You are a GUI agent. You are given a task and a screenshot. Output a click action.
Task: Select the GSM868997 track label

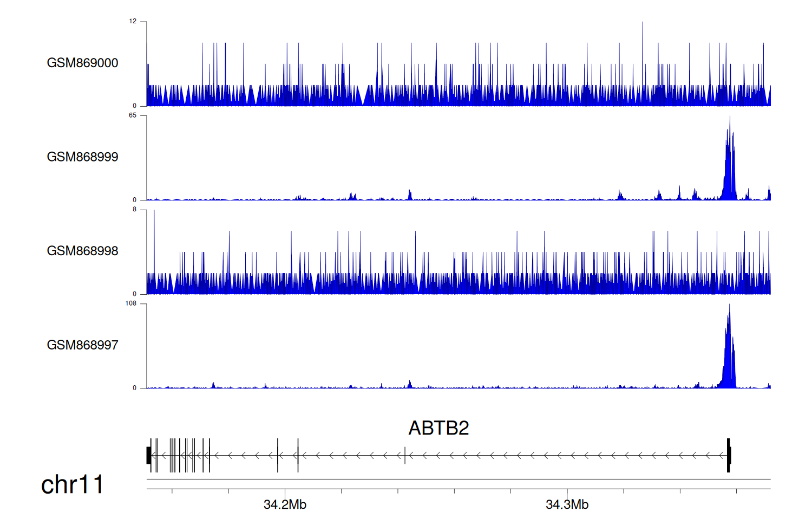[x=82, y=345]
